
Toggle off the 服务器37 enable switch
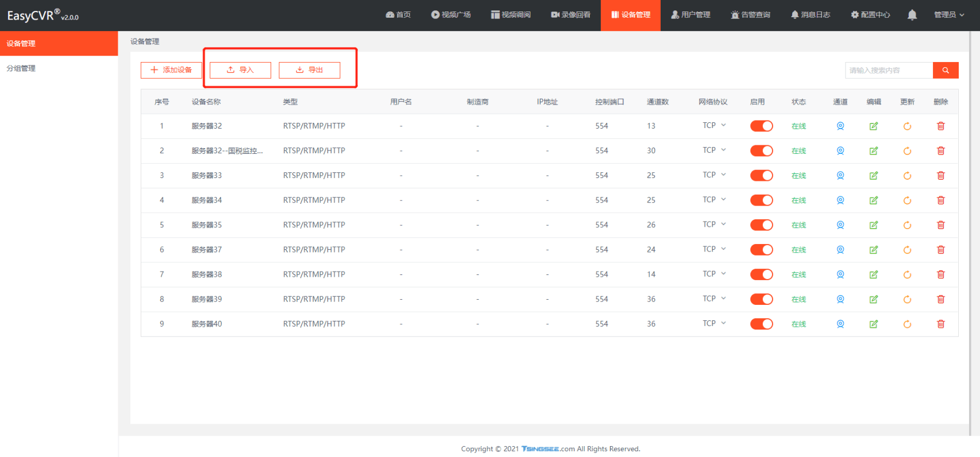click(x=761, y=250)
